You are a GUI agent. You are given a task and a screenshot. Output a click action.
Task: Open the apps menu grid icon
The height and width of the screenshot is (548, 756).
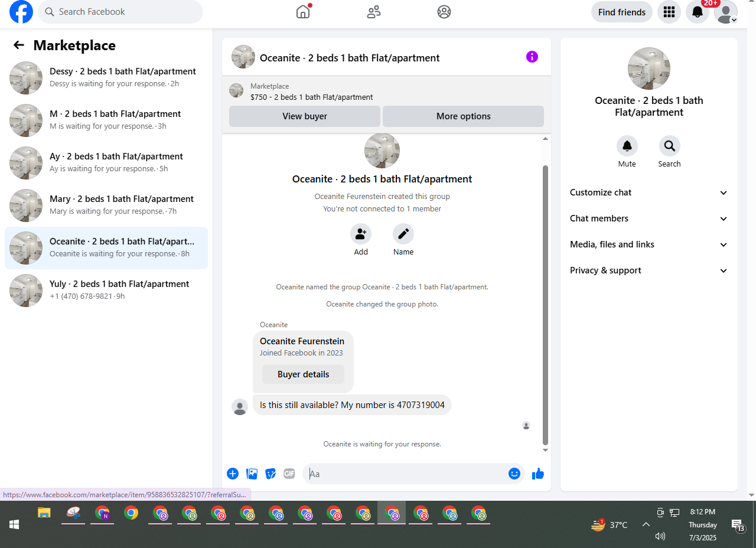pyautogui.click(x=669, y=12)
